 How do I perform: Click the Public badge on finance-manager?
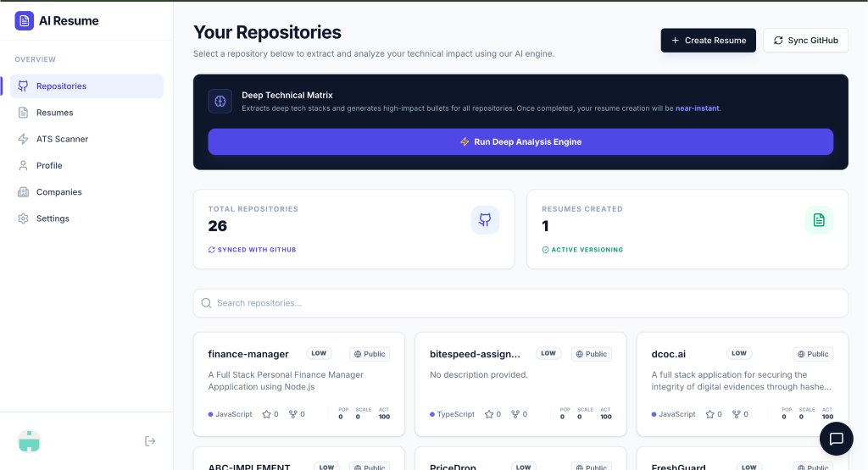(370, 354)
